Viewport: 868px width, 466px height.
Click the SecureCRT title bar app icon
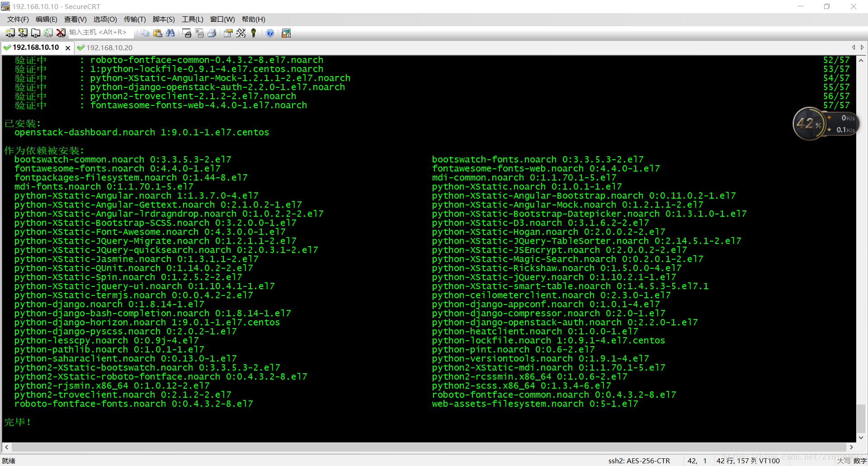pyautogui.click(x=5, y=6)
